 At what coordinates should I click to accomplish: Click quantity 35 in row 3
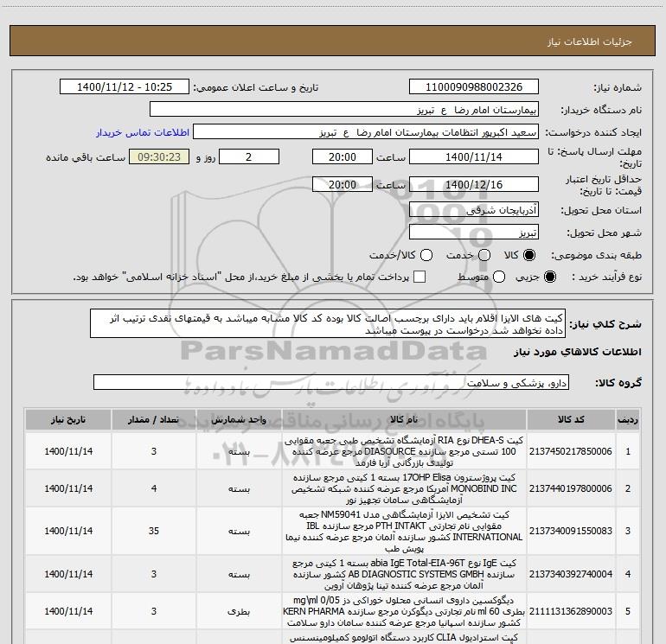coord(154,531)
